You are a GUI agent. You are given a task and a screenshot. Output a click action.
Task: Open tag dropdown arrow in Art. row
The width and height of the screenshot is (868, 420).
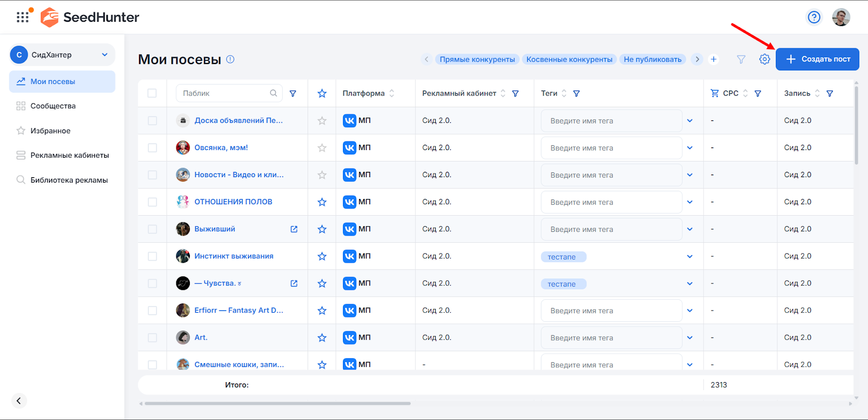pyautogui.click(x=690, y=338)
